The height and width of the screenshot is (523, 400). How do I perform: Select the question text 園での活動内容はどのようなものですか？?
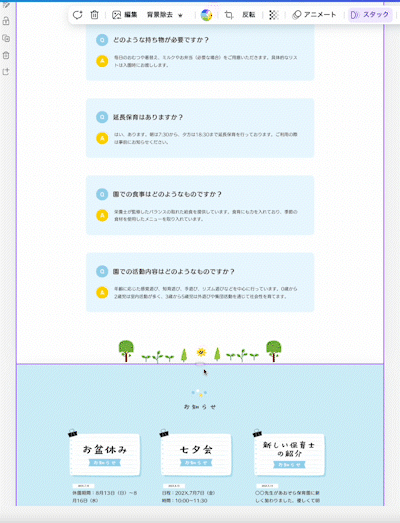[173, 271]
